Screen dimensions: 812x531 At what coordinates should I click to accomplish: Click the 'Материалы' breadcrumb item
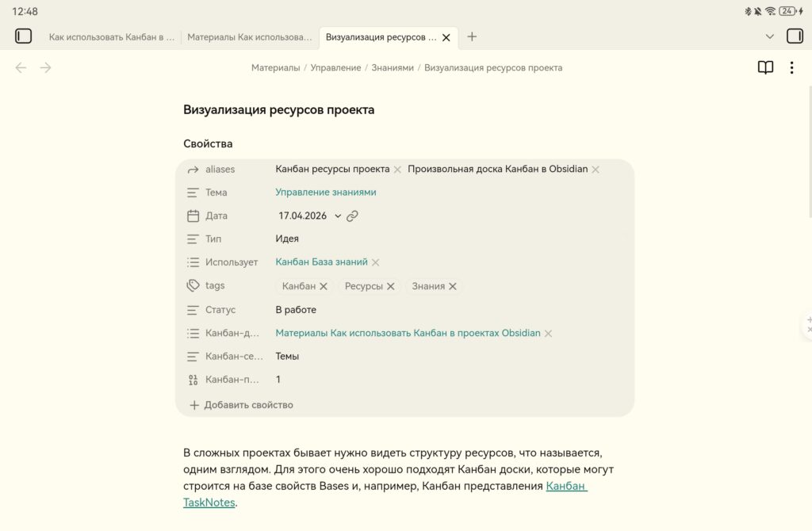[275, 67]
